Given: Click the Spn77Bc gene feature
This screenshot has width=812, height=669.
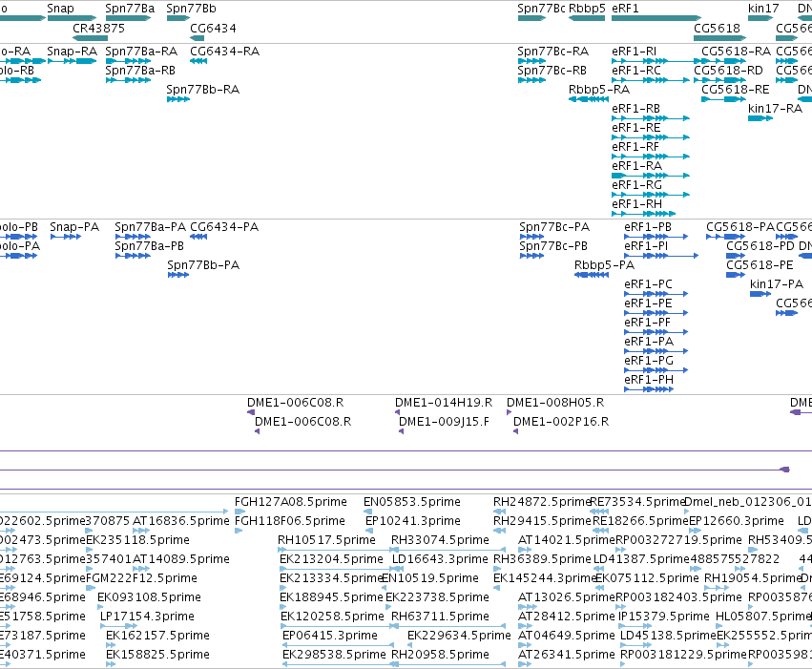Looking at the screenshot, I should 531,18.
